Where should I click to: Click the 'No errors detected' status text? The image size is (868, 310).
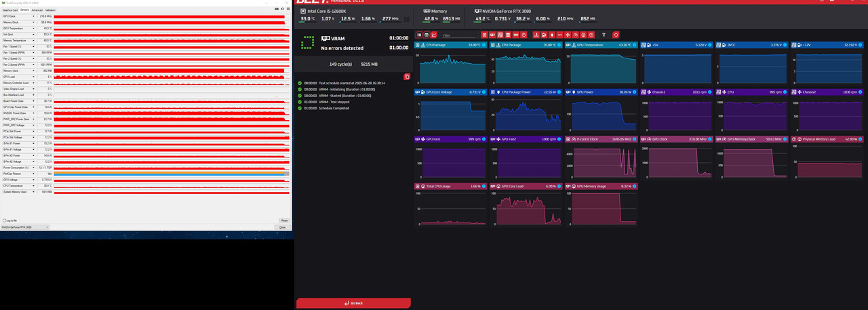click(342, 48)
